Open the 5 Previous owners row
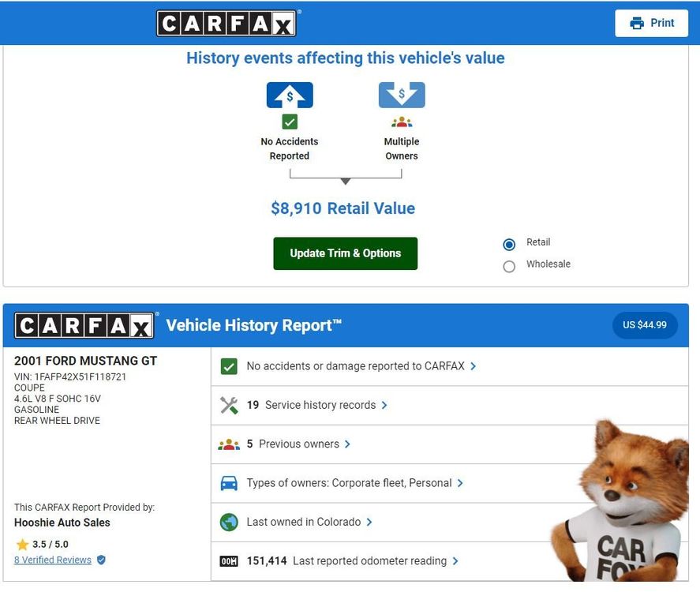 pyautogui.click(x=450, y=444)
